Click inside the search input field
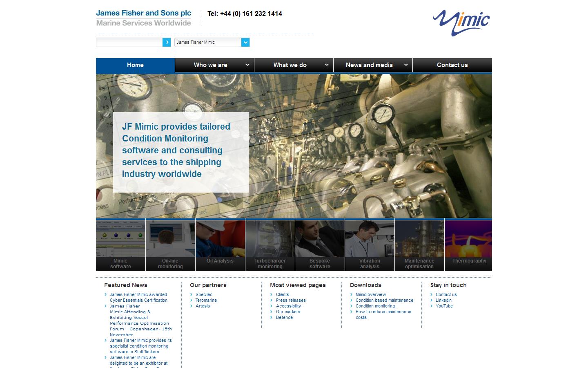Screen dimensions: 588x368 (129, 42)
